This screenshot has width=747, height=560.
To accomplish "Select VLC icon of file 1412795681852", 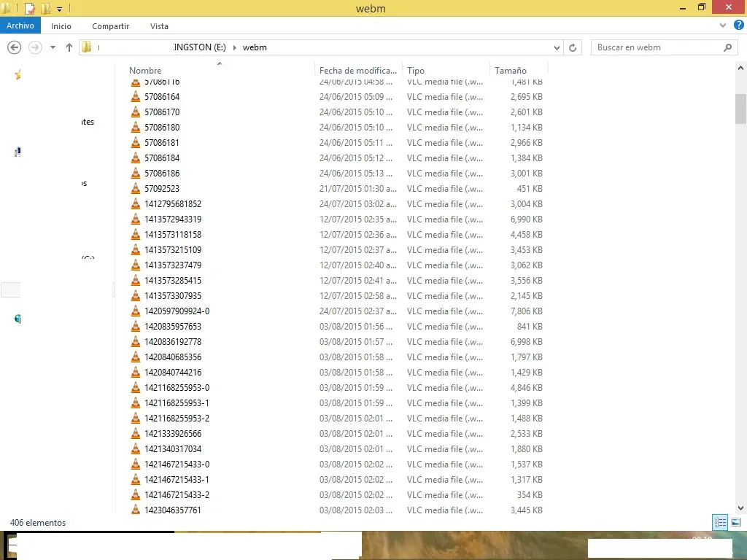I will [x=136, y=204].
